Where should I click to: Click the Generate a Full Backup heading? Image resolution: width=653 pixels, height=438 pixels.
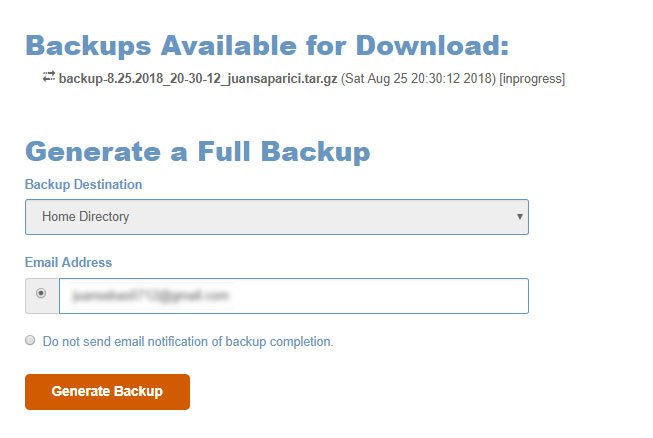[x=197, y=152]
